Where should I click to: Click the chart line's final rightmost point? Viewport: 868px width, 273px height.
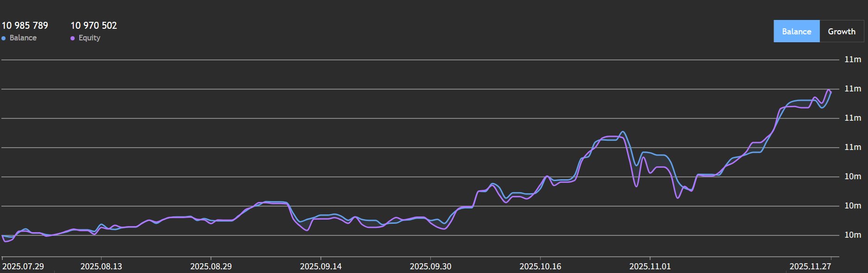coord(830,92)
